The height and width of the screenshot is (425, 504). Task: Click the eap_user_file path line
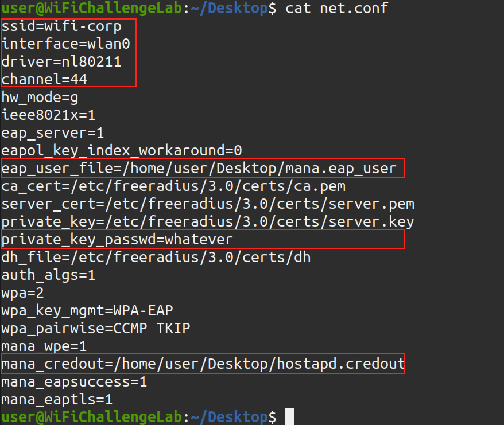tap(199, 169)
